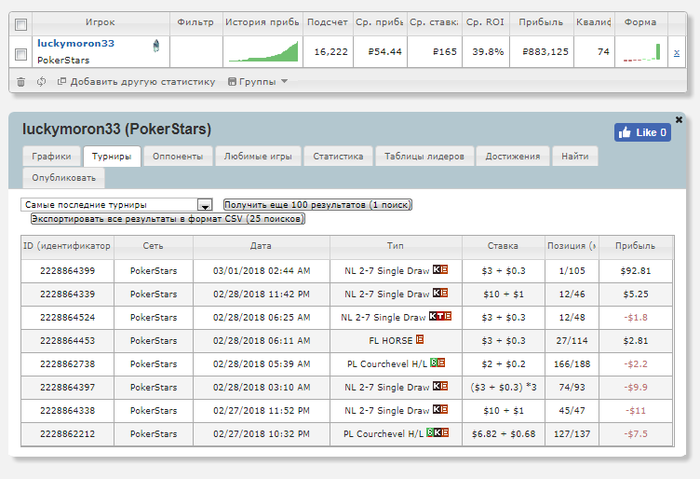Screen dimensions: 700x479
Task: Click Экспортировать все результаты в CSV button
Action: [x=167, y=219]
